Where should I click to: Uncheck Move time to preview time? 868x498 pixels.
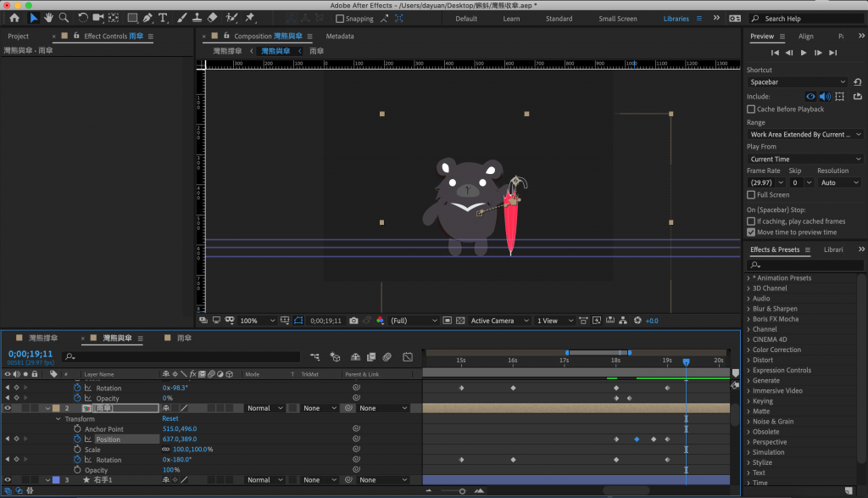(x=751, y=232)
